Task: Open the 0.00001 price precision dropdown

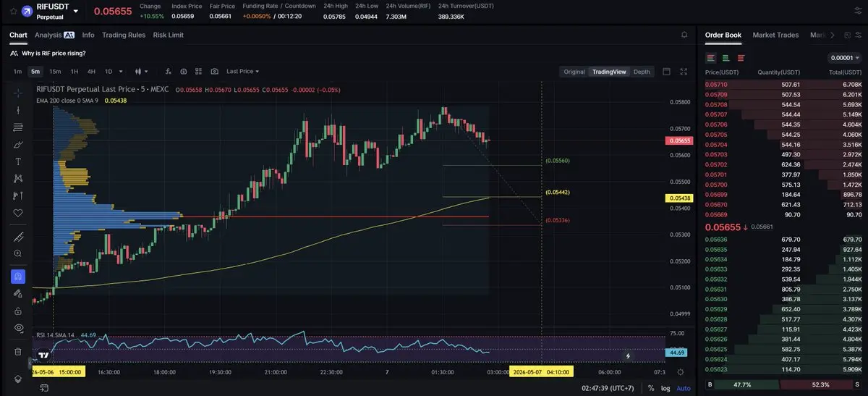Action: (x=844, y=58)
